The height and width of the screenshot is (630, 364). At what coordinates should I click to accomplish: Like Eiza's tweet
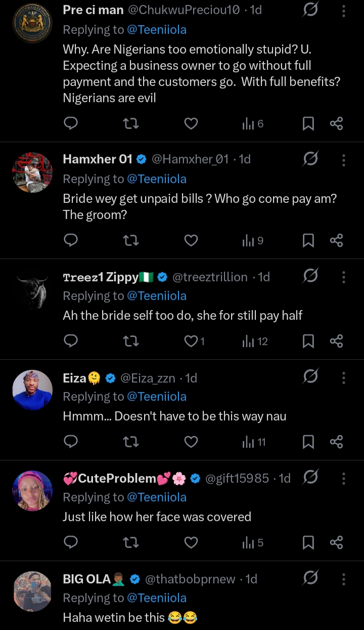tap(191, 442)
